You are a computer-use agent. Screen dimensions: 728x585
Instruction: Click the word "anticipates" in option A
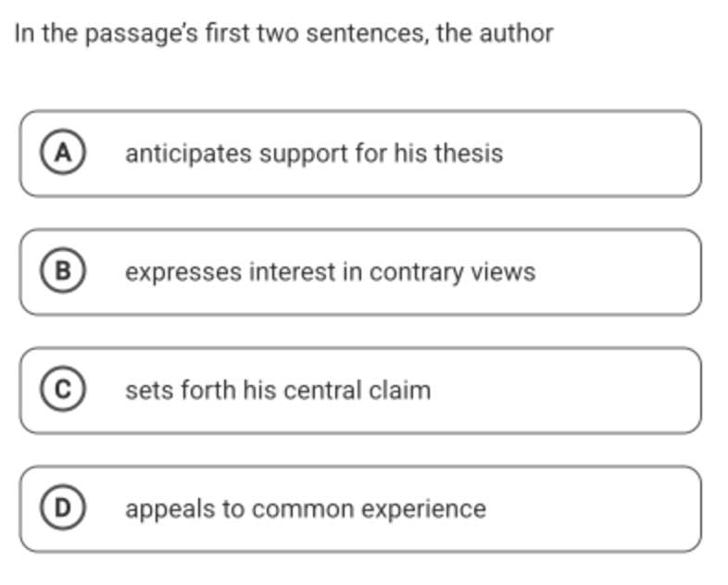click(189, 154)
